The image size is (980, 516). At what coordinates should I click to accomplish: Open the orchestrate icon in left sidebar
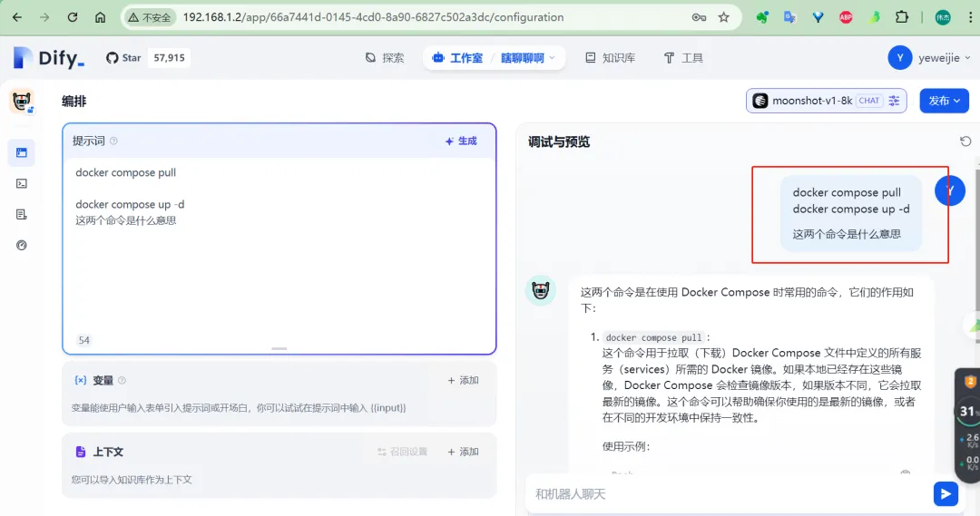[x=22, y=152]
